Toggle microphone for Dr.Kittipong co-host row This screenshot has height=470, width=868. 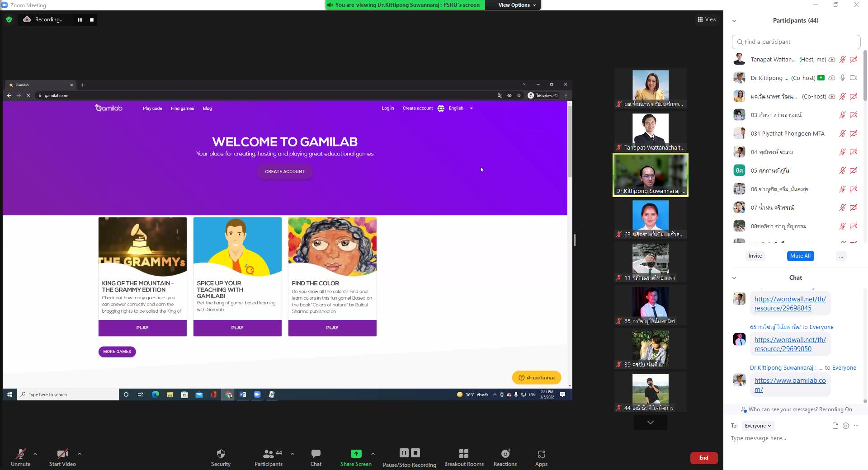(x=843, y=78)
